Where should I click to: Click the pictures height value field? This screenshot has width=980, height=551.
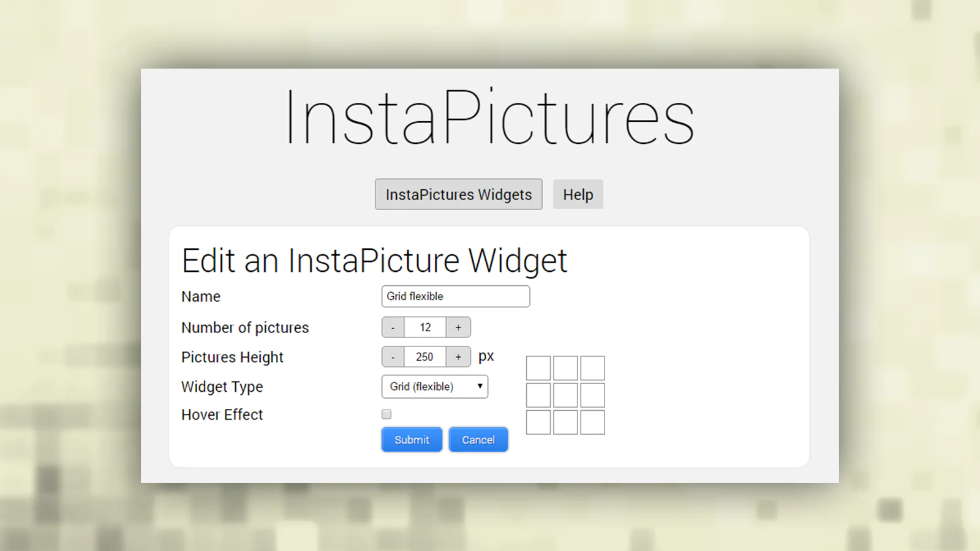click(x=425, y=357)
